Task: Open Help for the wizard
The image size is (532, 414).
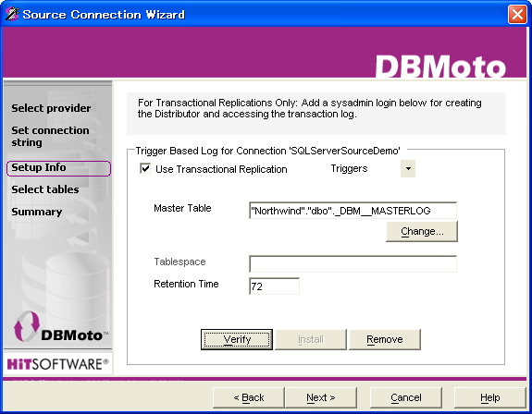Action: coord(490,397)
